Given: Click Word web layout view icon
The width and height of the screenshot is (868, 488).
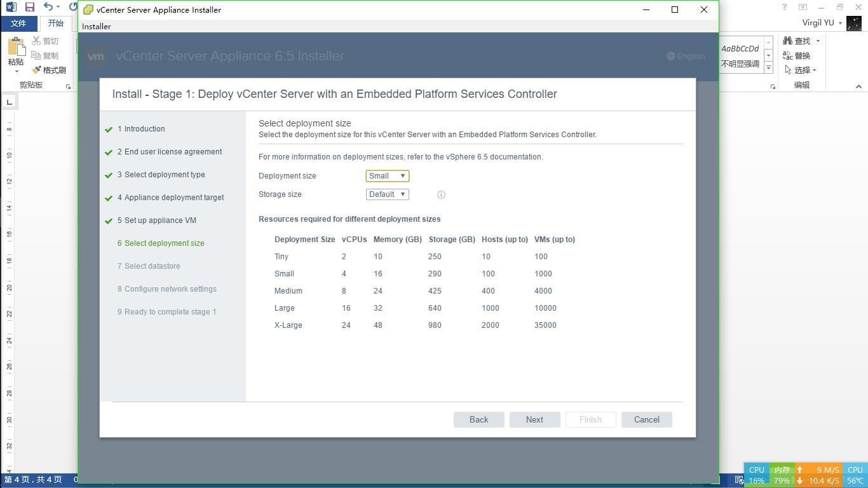Looking at the screenshot, I should coord(740,480).
